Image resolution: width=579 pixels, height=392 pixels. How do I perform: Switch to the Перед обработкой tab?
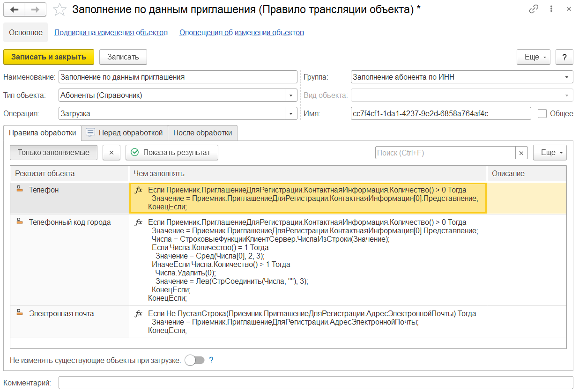pyautogui.click(x=125, y=133)
